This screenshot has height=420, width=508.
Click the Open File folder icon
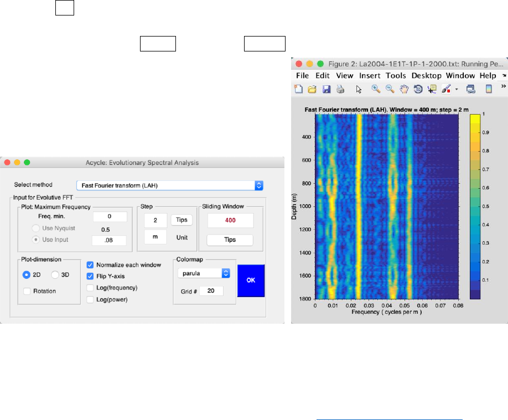[x=313, y=89]
